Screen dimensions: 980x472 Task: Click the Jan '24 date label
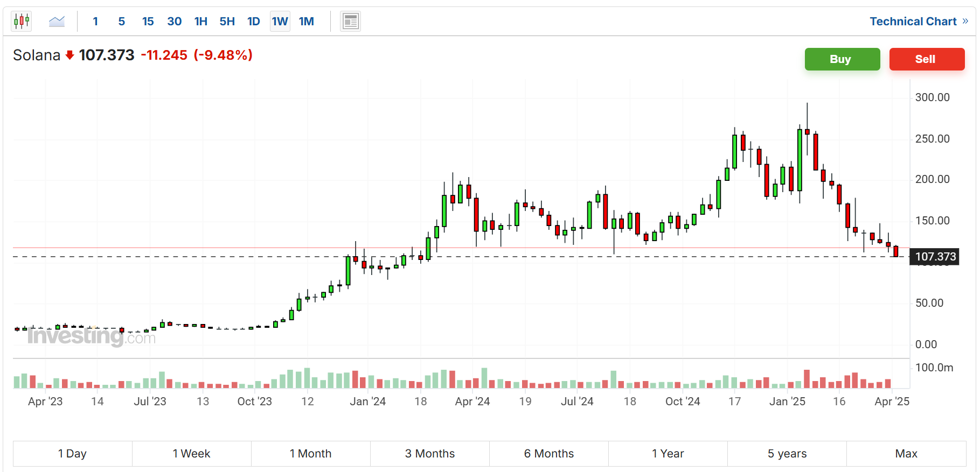coord(367,401)
